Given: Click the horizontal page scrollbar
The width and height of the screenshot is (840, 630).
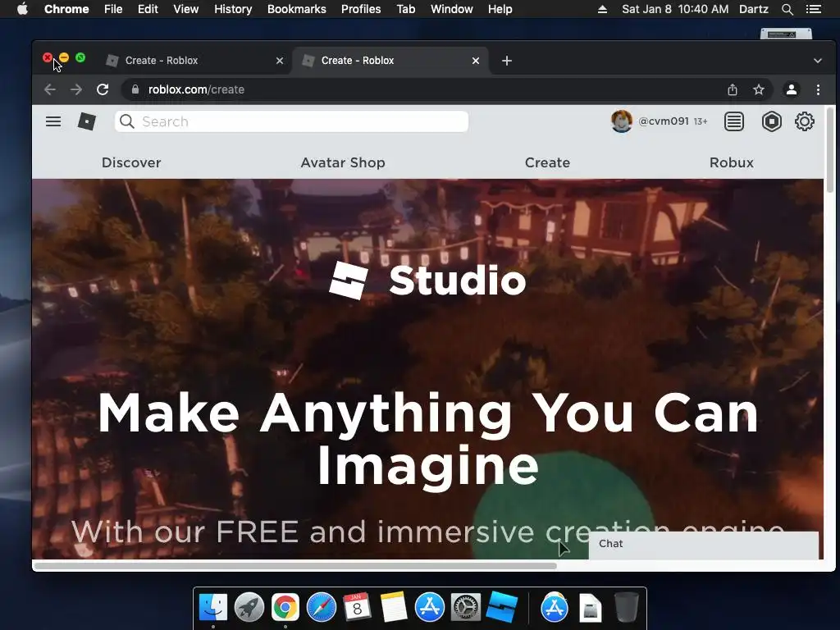Looking at the screenshot, I should 295,566.
